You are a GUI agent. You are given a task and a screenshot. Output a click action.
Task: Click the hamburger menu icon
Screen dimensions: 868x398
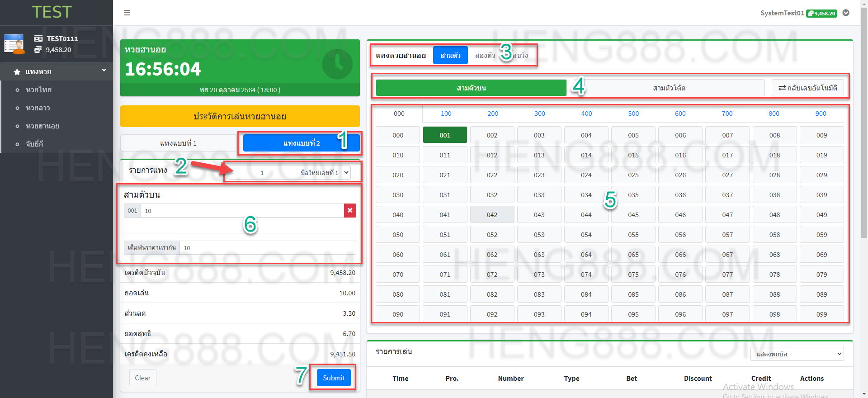(x=127, y=13)
